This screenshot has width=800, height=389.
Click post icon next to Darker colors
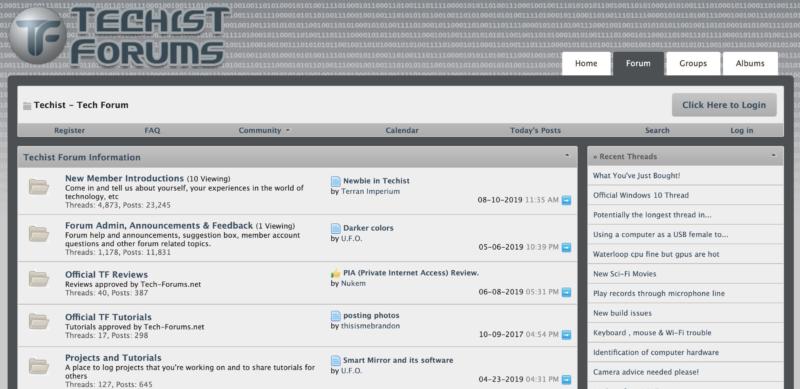coord(335,228)
